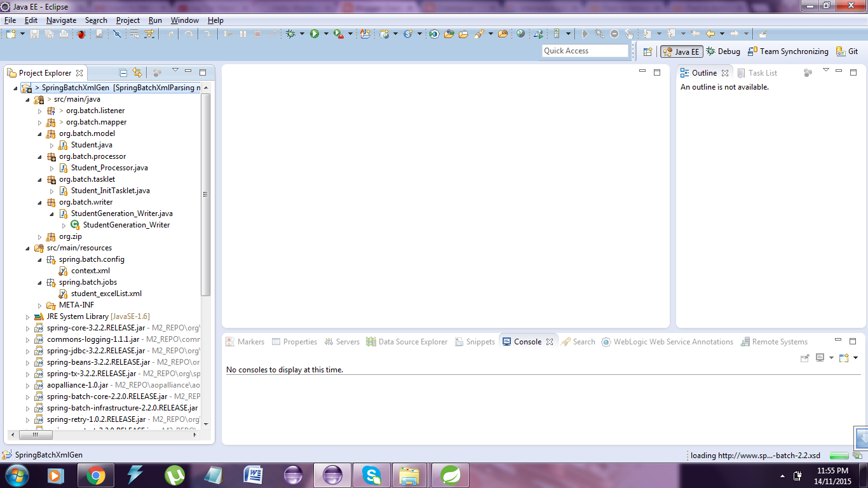Close the Project Explorer view
Viewport: 868px width, 488px height.
79,73
